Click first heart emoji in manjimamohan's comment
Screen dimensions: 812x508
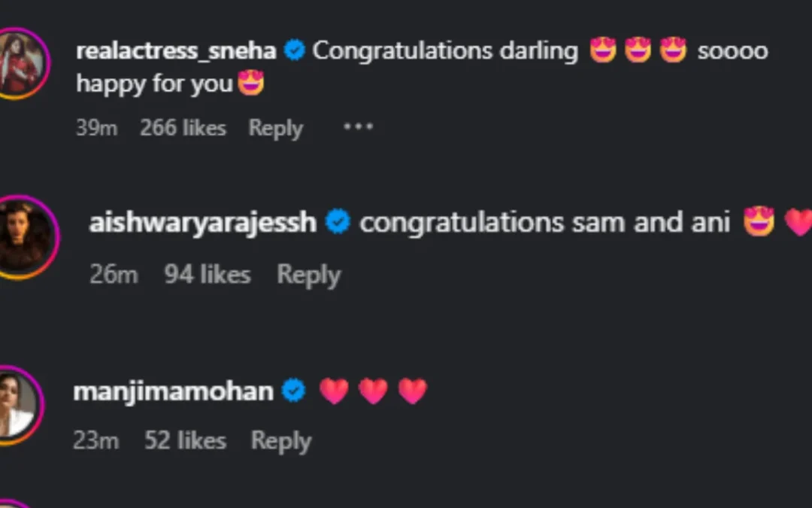(335, 391)
